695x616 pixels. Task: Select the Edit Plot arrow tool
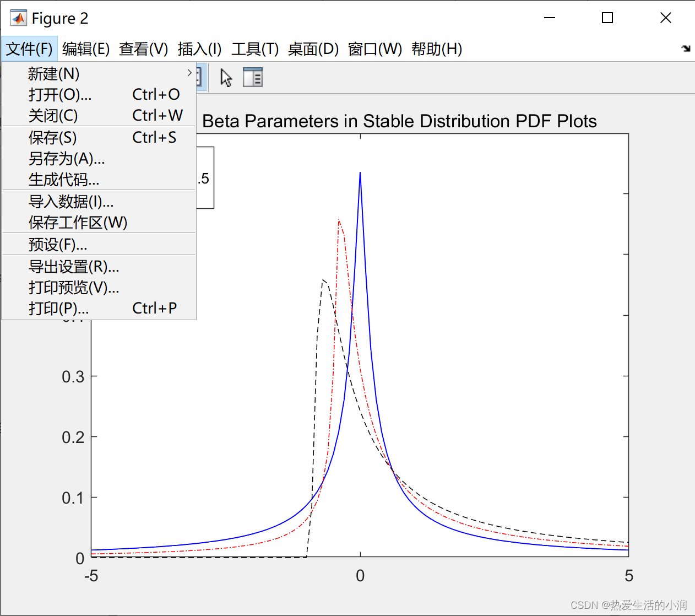pyautogui.click(x=226, y=78)
